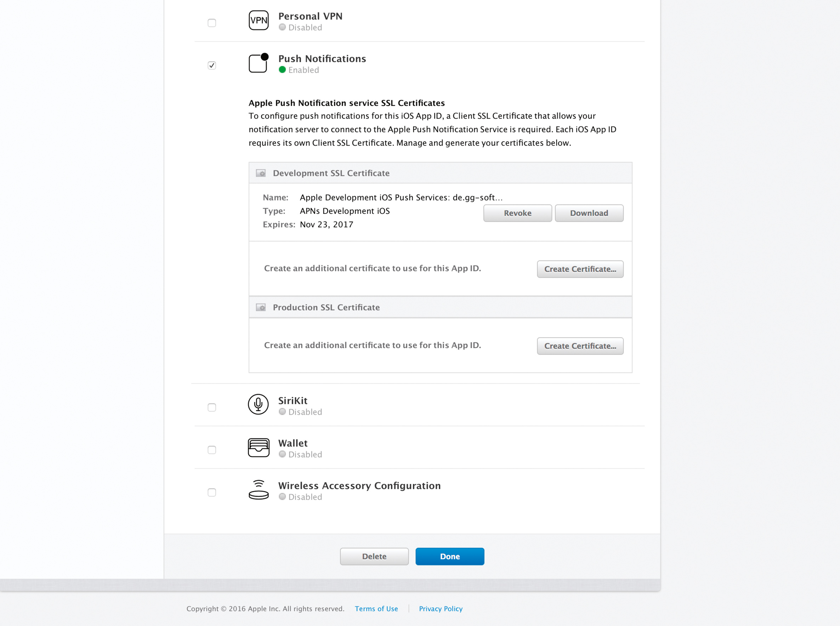
Task: Revoke the development push certificate
Action: click(517, 213)
